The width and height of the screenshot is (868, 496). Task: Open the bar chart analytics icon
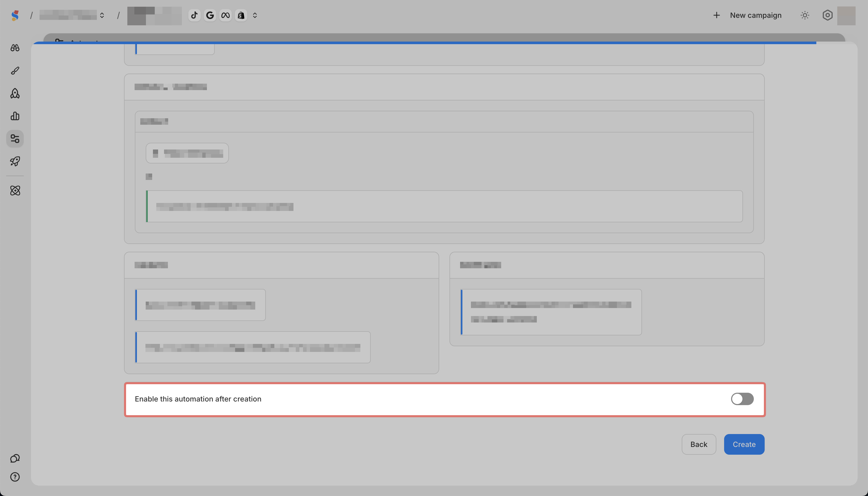pos(15,116)
